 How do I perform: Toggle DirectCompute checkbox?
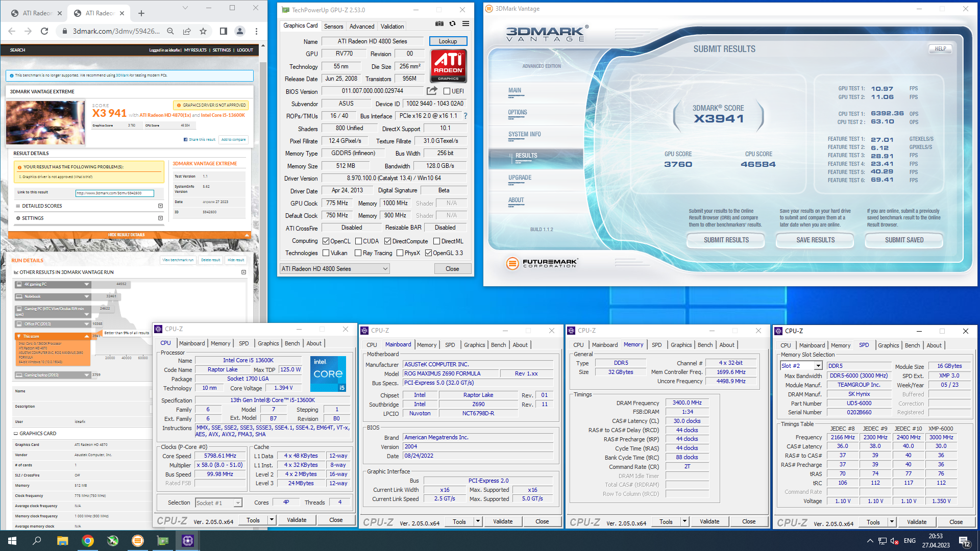(x=387, y=241)
